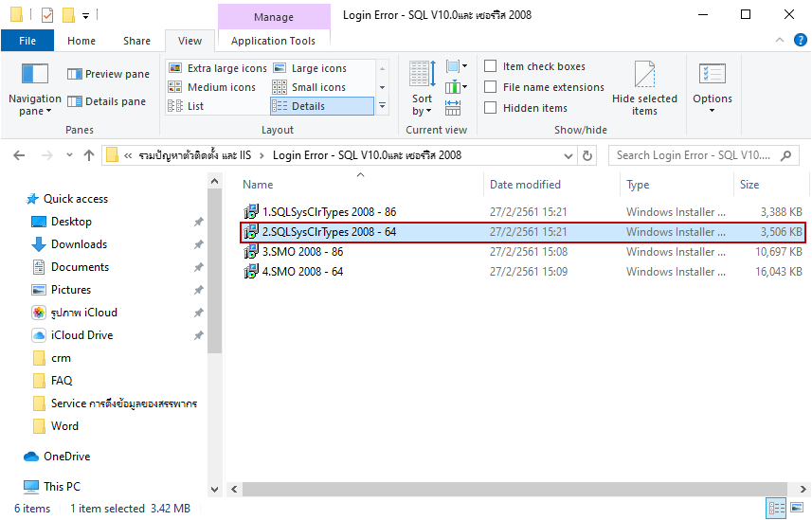Open OneDrive in navigation pane
The height and width of the screenshot is (520, 812).
(57, 457)
